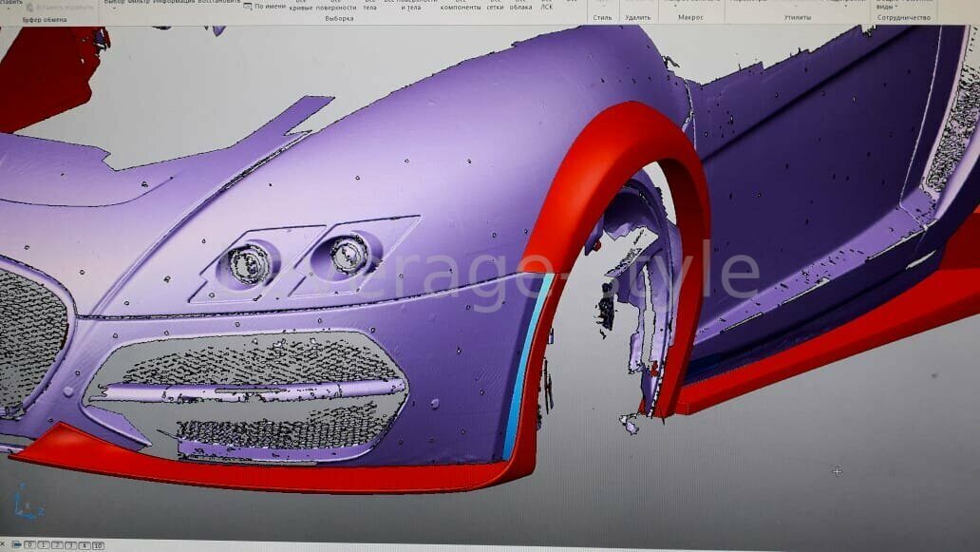Select all surfaces with 'Все поверхности'
The image size is (980, 552).
pyautogui.click(x=335, y=6)
